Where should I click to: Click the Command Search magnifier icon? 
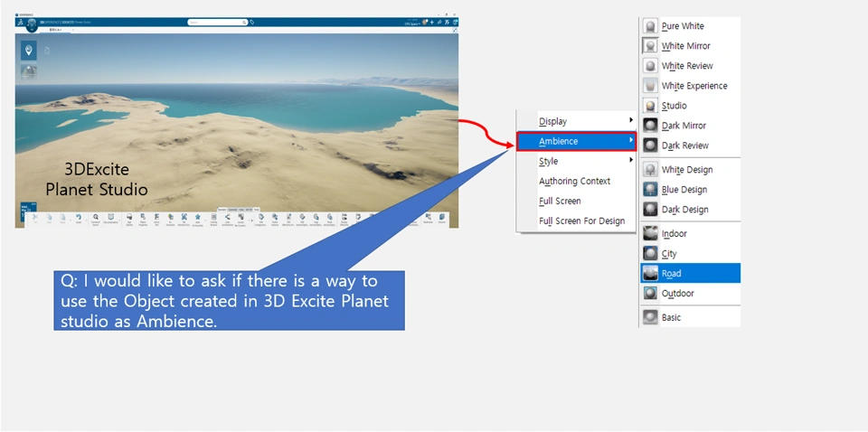(95, 217)
